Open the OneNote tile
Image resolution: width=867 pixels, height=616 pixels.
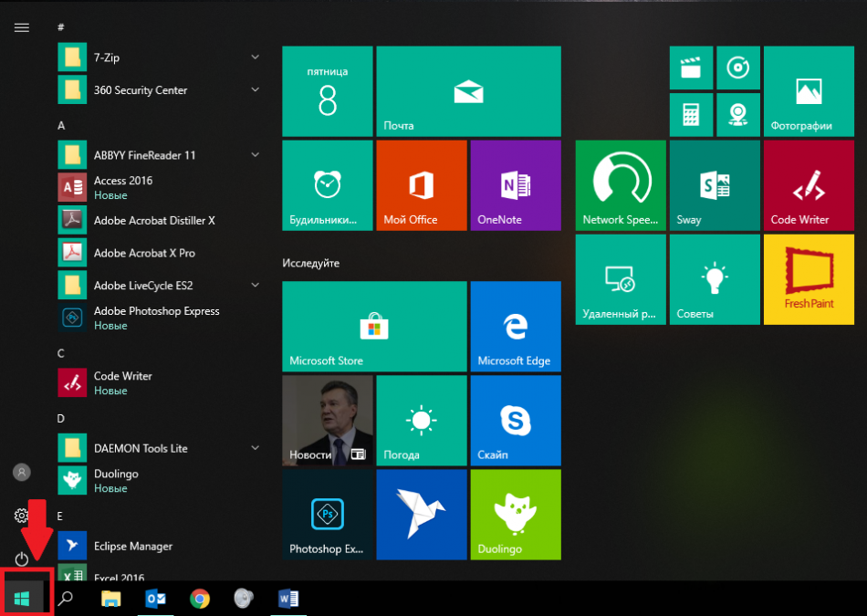tap(515, 185)
